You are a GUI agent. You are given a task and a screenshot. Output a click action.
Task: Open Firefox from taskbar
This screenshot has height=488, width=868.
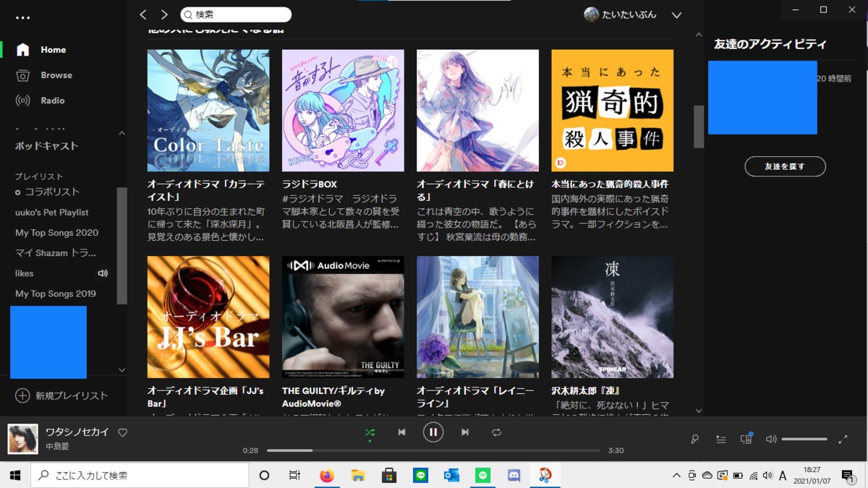tap(326, 475)
